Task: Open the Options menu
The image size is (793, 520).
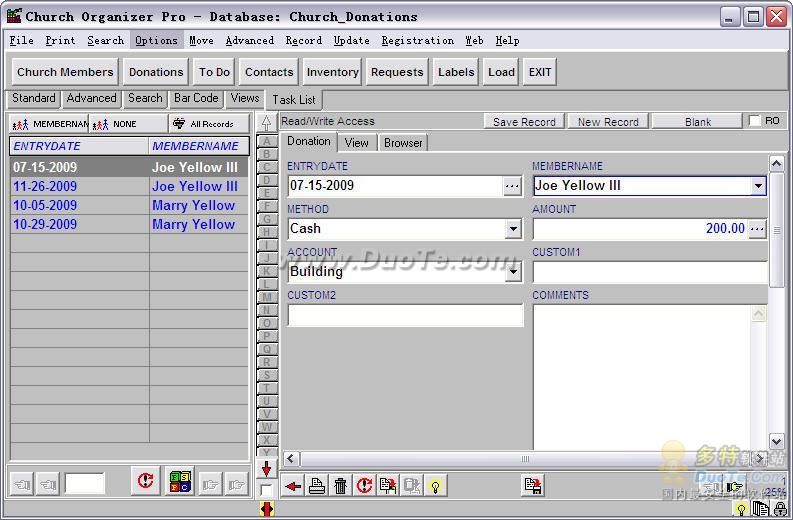Action: tap(156, 40)
